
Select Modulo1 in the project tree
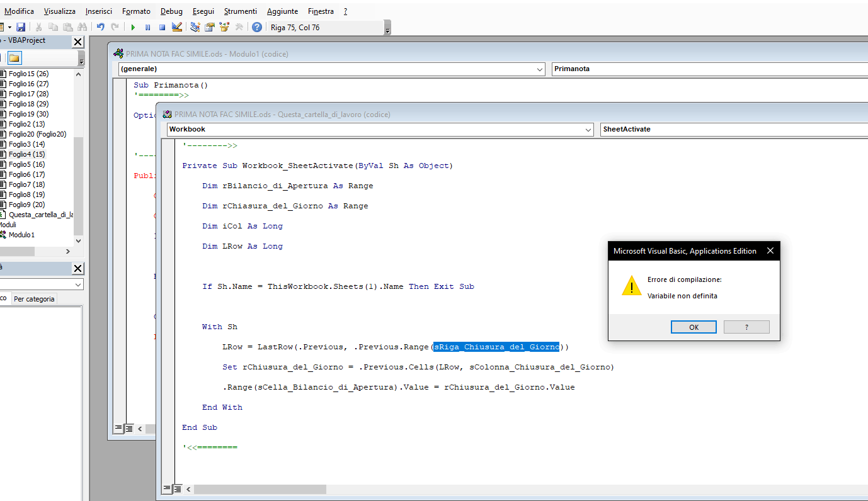coord(21,235)
